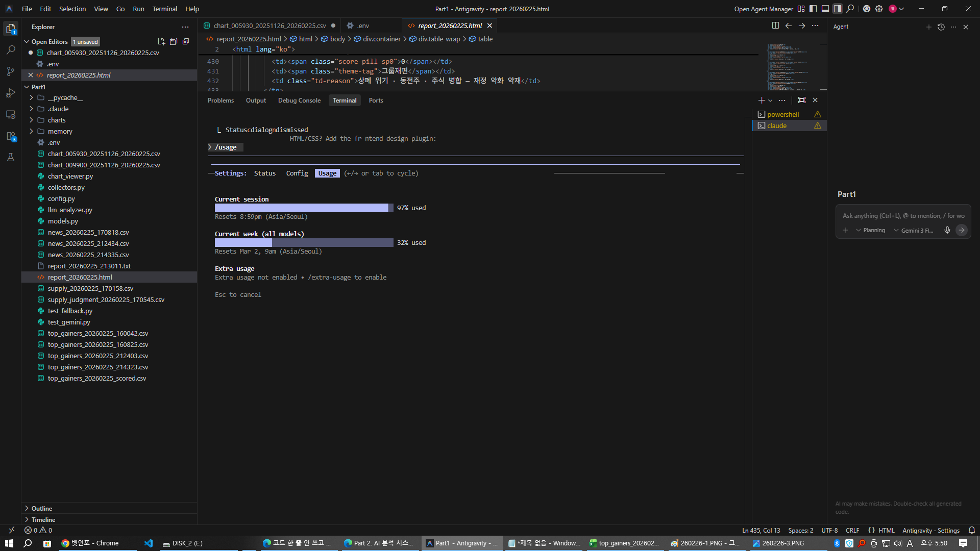Click the Split Editor icon
This screenshot has height=551, width=980.
(x=775, y=26)
